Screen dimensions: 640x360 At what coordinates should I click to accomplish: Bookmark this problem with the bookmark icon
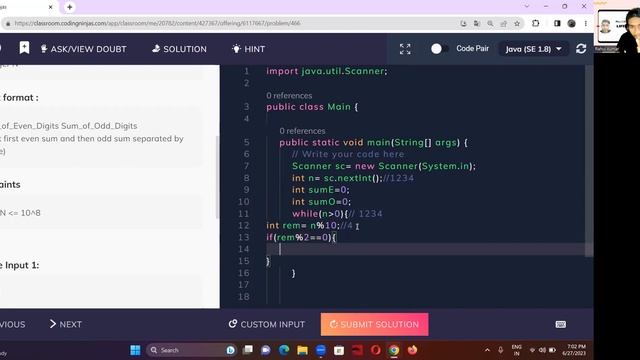(24, 48)
